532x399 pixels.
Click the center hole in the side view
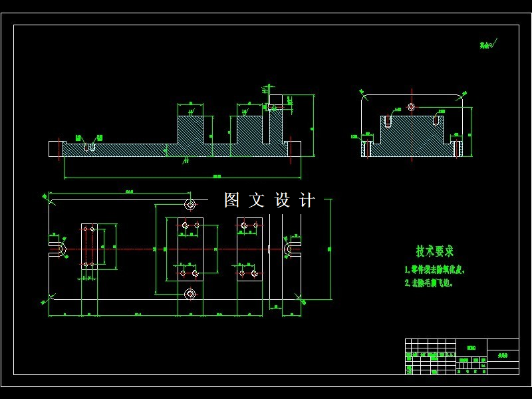tap(412, 107)
